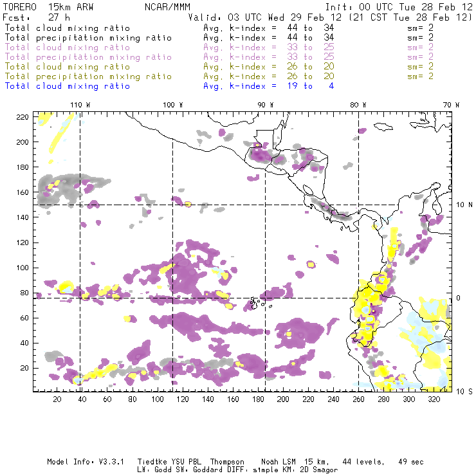Click the "160" tick label on vertical axis

[x=23, y=192]
